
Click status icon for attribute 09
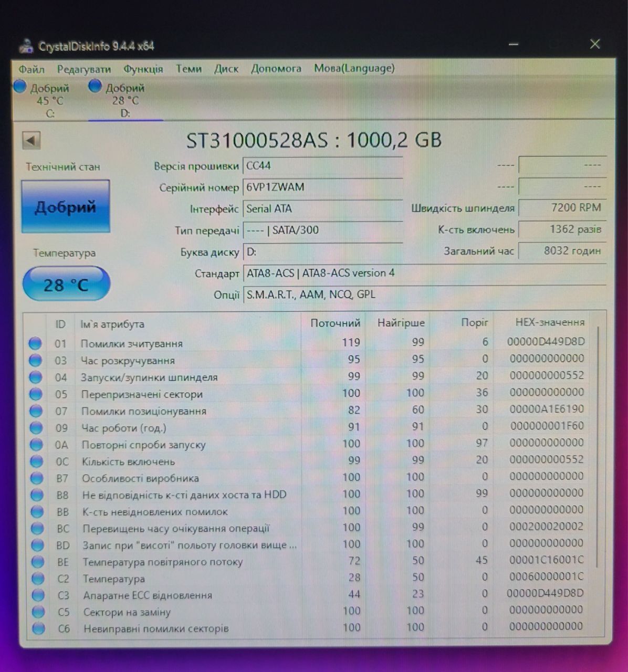pyautogui.click(x=36, y=428)
